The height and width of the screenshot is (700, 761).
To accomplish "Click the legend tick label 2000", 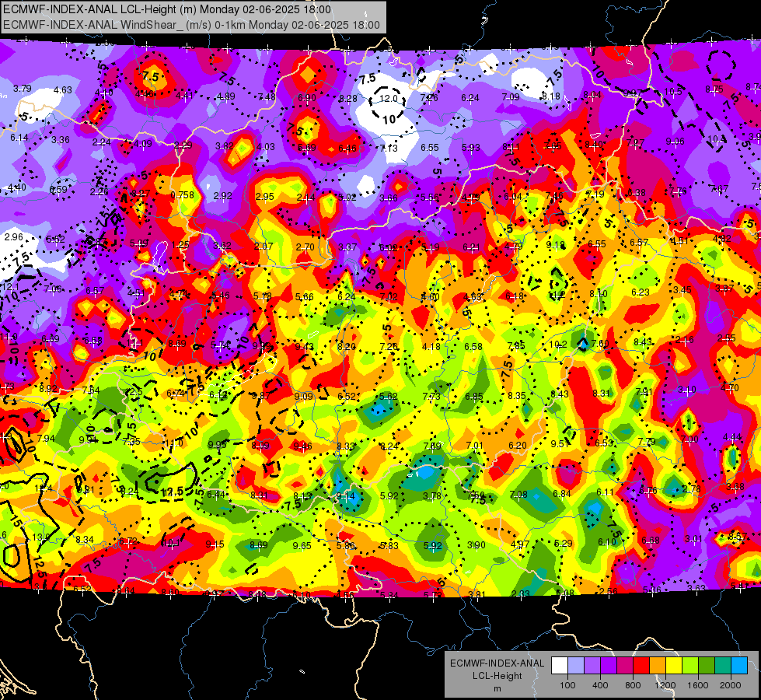I will 731,685.
